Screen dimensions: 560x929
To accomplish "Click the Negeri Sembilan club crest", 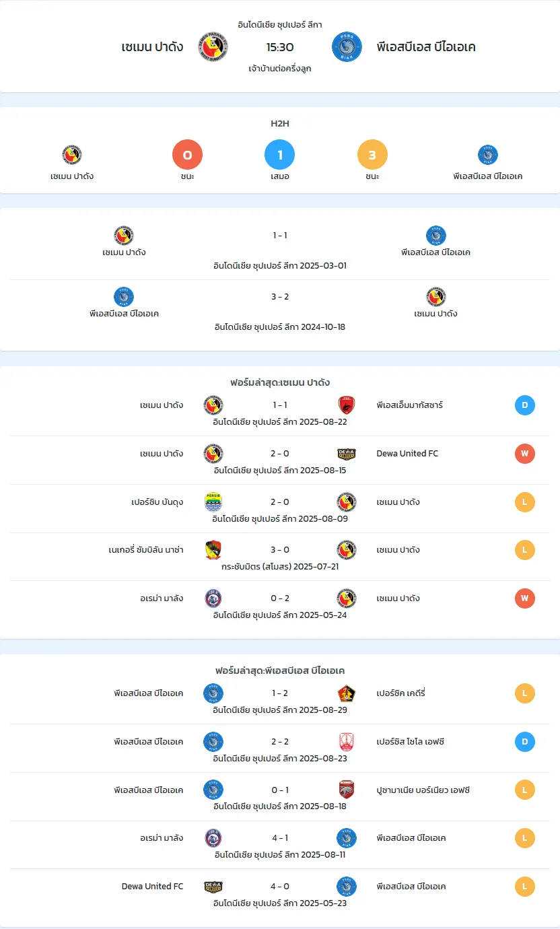I will (213, 550).
